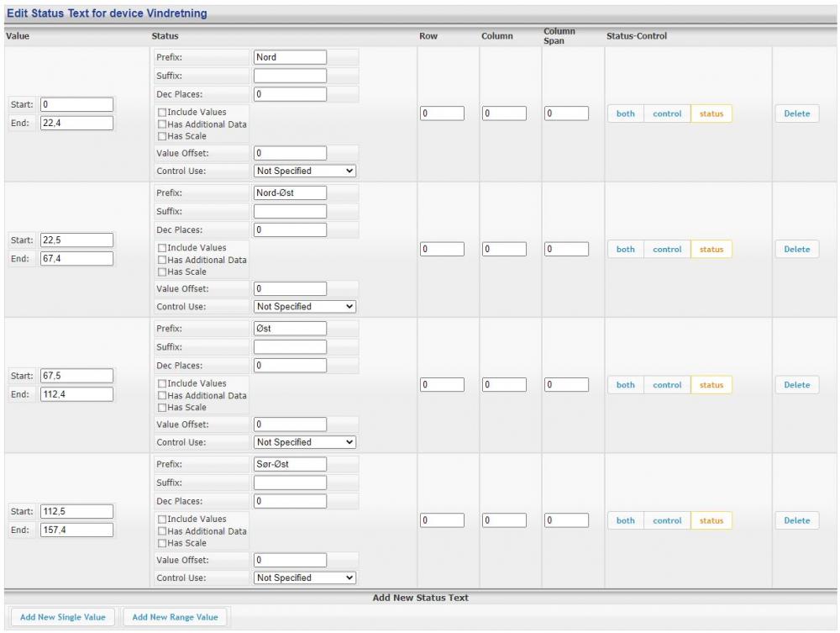Viewport: 840px width, 633px height.
Task: Click the Suffix field in Sør-Øst row
Action: click(x=289, y=483)
